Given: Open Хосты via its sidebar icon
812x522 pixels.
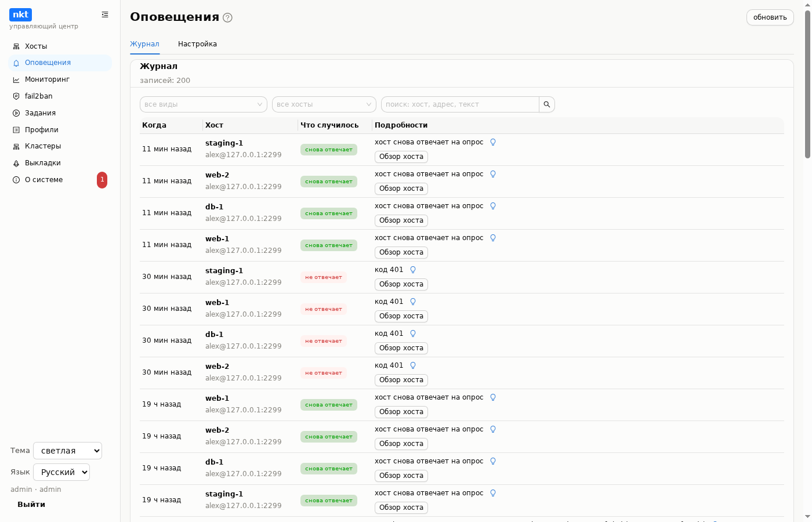Looking at the screenshot, I should 16,46.
